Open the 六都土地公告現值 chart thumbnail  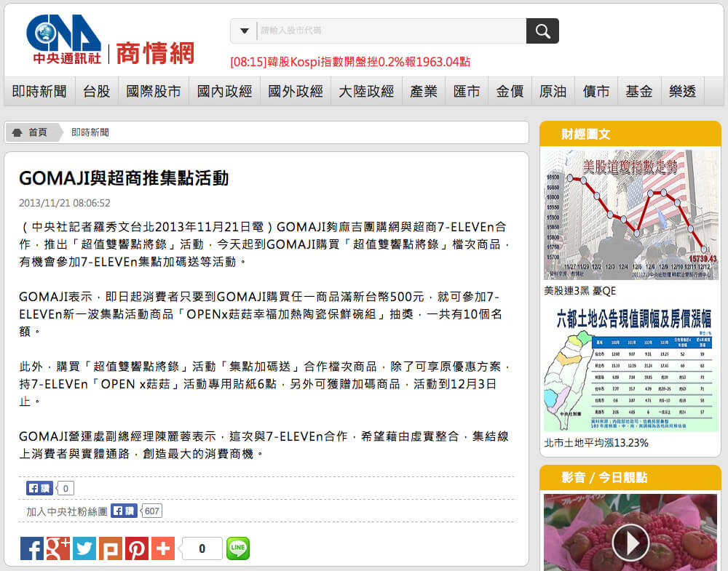[x=630, y=370]
